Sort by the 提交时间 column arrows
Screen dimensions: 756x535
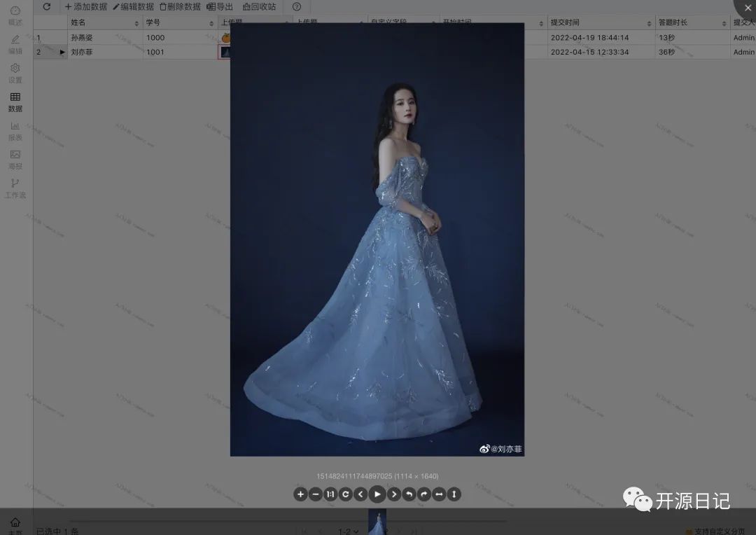click(x=649, y=23)
